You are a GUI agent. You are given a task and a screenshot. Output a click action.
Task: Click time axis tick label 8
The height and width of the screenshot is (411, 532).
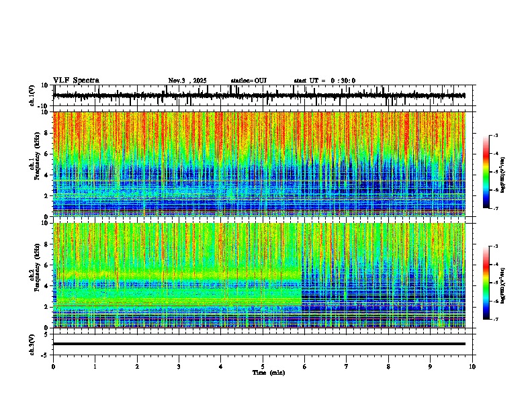388,367
